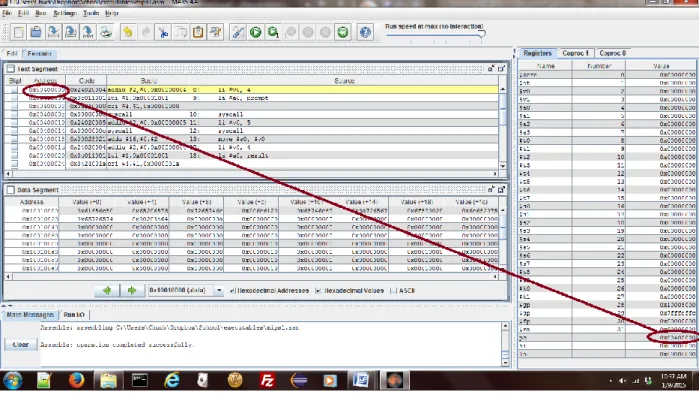This screenshot has height=395, width=699.
Task: Click the Stop toolbar icon
Action: click(325, 32)
